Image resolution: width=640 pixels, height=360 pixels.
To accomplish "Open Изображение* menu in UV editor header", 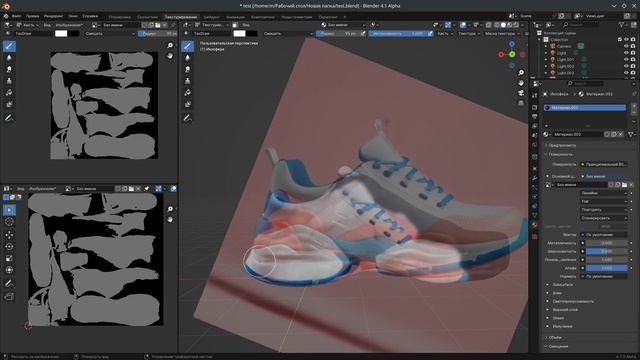I will (42, 189).
